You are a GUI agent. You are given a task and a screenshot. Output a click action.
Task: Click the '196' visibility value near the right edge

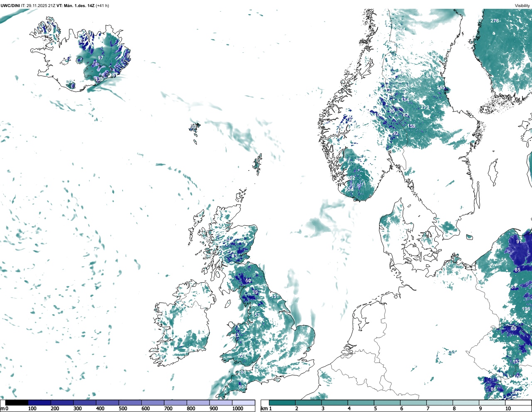pyautogui.click(x=526, y=309)
